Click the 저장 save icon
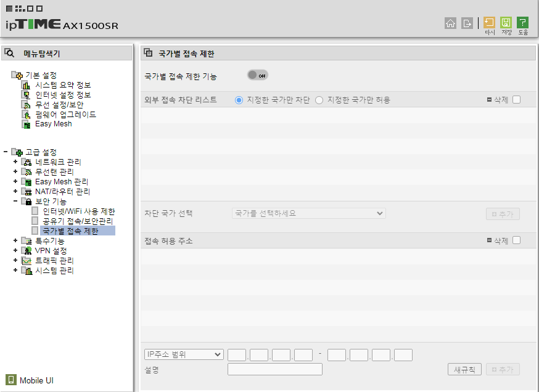 click(506, 23)
